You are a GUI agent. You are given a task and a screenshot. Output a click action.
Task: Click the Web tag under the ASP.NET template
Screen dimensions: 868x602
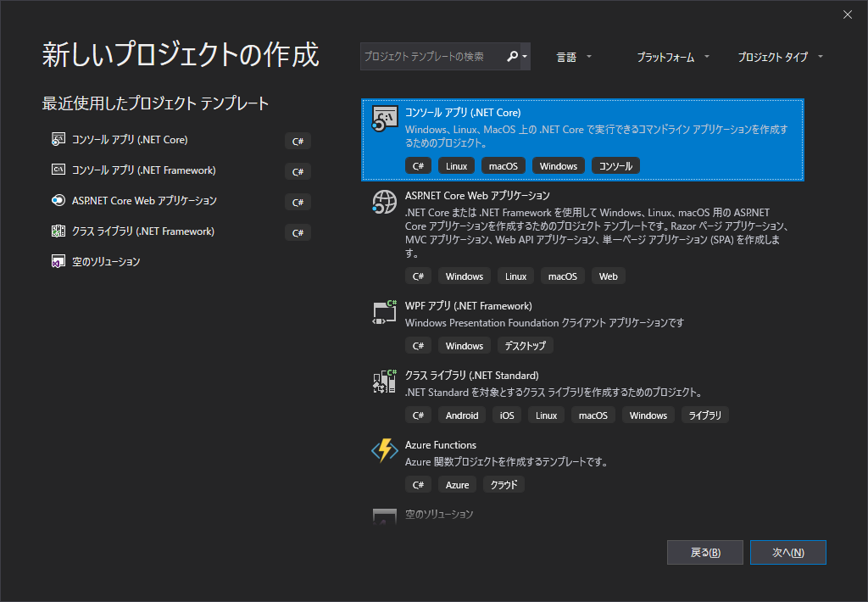(x=608, y=276)
